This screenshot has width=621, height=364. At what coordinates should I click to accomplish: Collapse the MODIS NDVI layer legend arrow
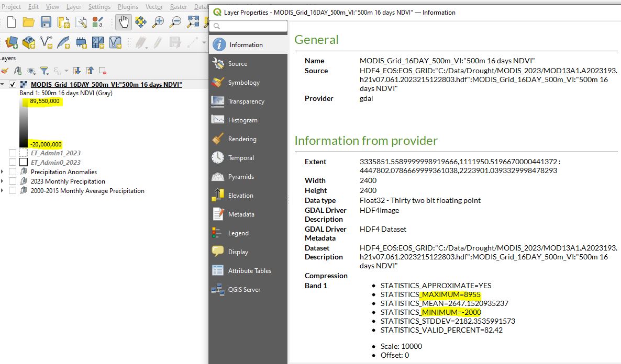click(x=3, y=84)
